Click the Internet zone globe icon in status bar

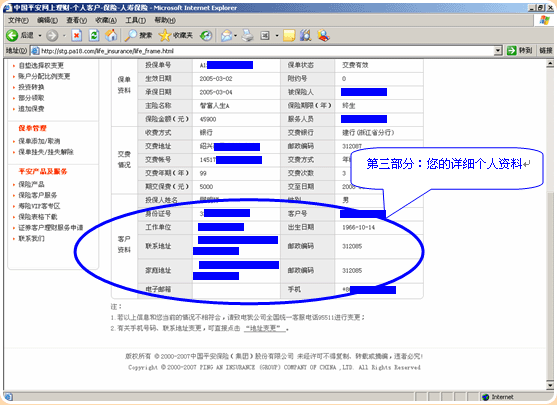click(x=485, y=397)
